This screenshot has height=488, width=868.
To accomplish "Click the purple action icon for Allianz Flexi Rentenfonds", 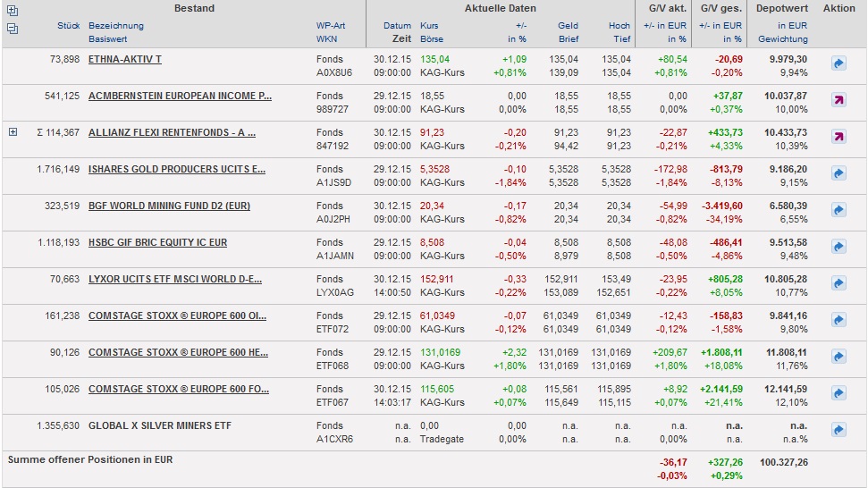I will (839, 137).
